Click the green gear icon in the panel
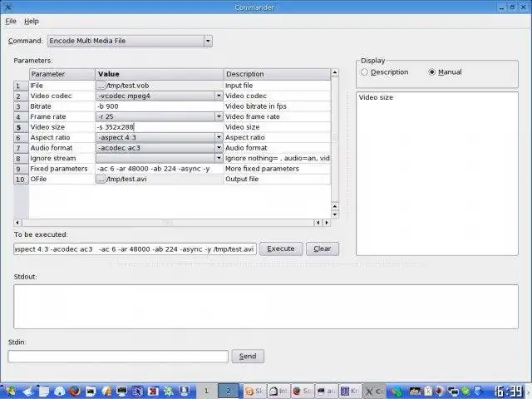 pyautogui.click(x=168, y=392)
